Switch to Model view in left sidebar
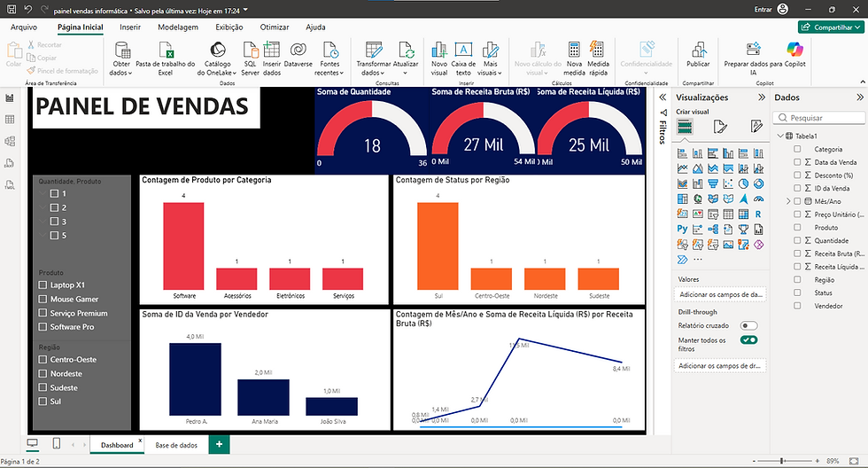 point(10,141)
